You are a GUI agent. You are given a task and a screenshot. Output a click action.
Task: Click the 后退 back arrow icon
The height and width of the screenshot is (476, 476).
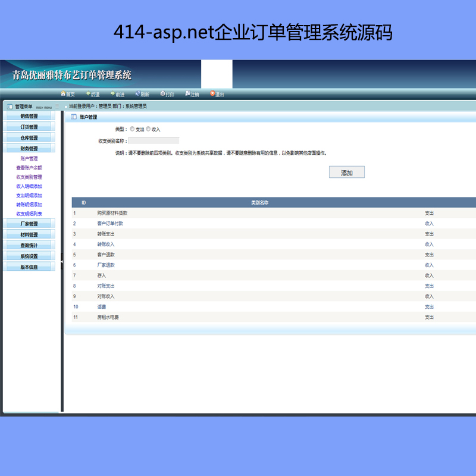(x=88, y=94)
